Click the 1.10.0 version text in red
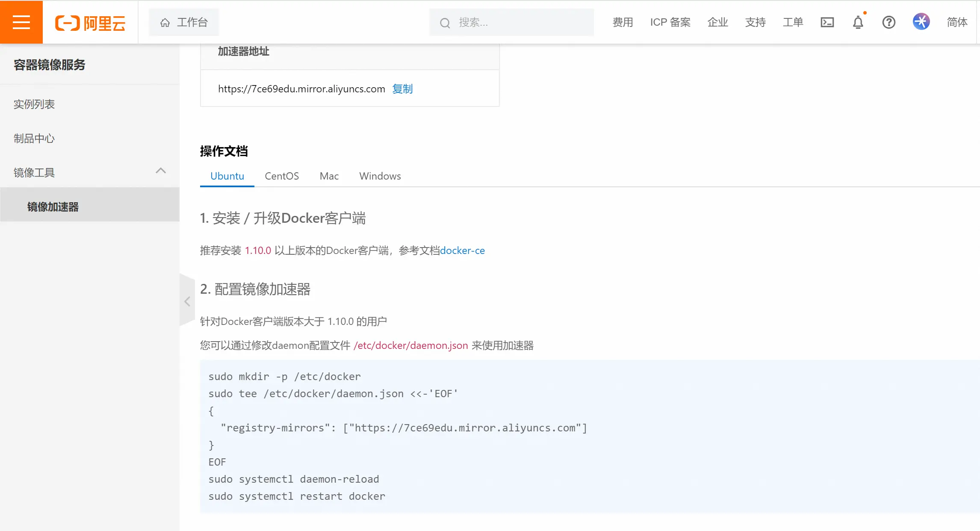The image size is (980, 531). pos(258,251)
